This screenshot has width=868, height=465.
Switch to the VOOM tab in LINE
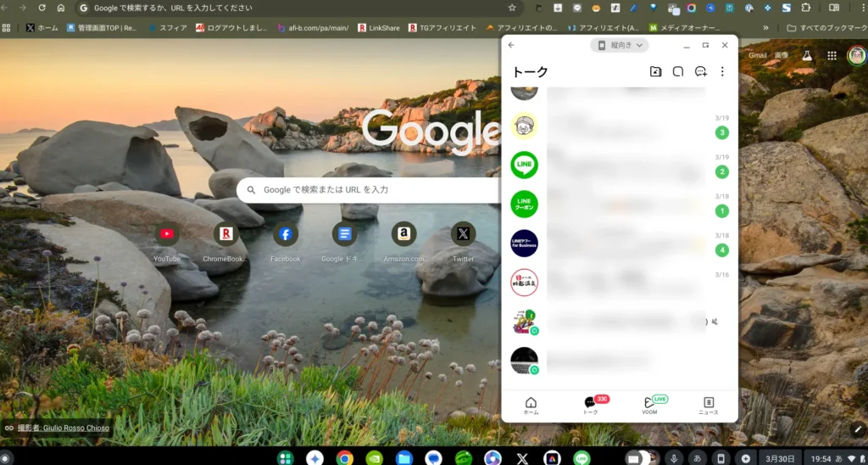point(650,405)
